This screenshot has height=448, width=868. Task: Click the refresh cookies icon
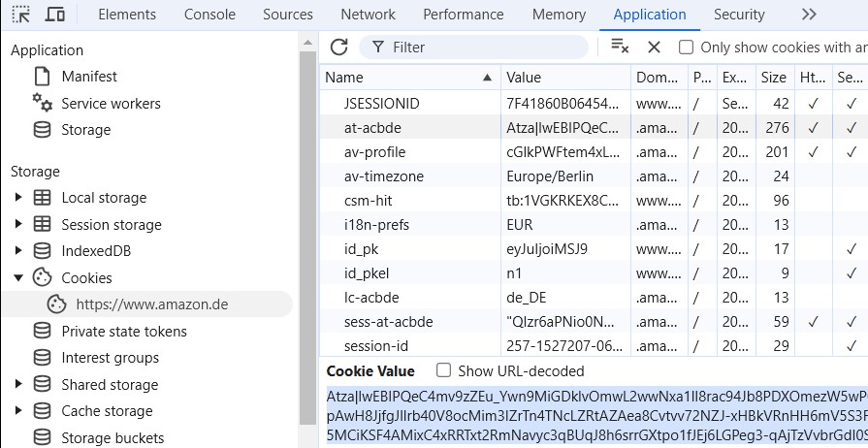(x=338, y=47)
